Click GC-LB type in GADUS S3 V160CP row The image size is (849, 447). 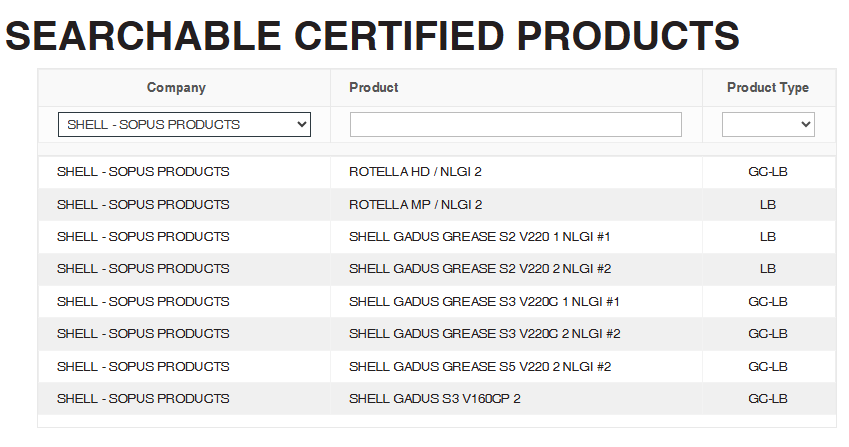pyautogui.click(x=768, y=399)
